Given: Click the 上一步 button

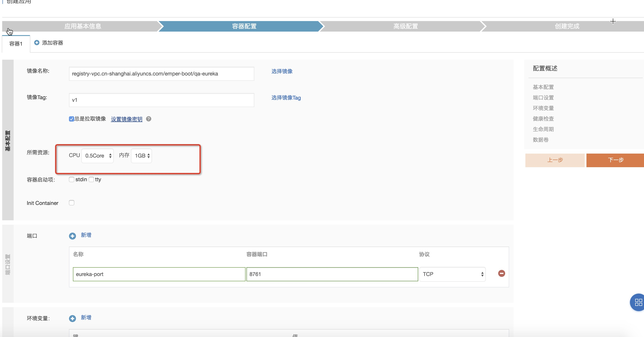Looking at the screenshot, I should pos(555,160).
